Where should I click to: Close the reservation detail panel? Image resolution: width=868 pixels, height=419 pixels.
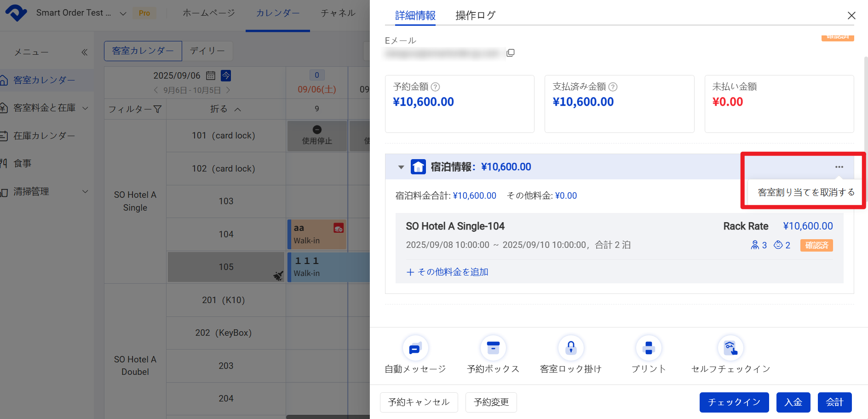851,16
